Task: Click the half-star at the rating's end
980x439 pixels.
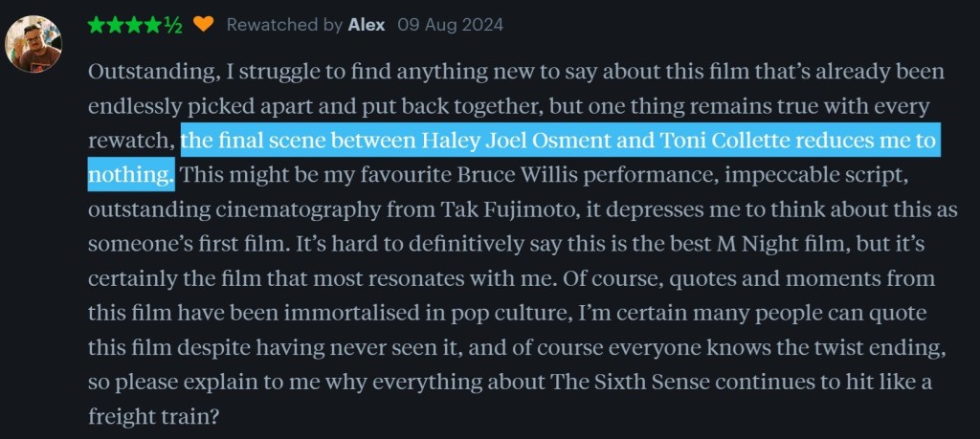Action: coord(172,25)
